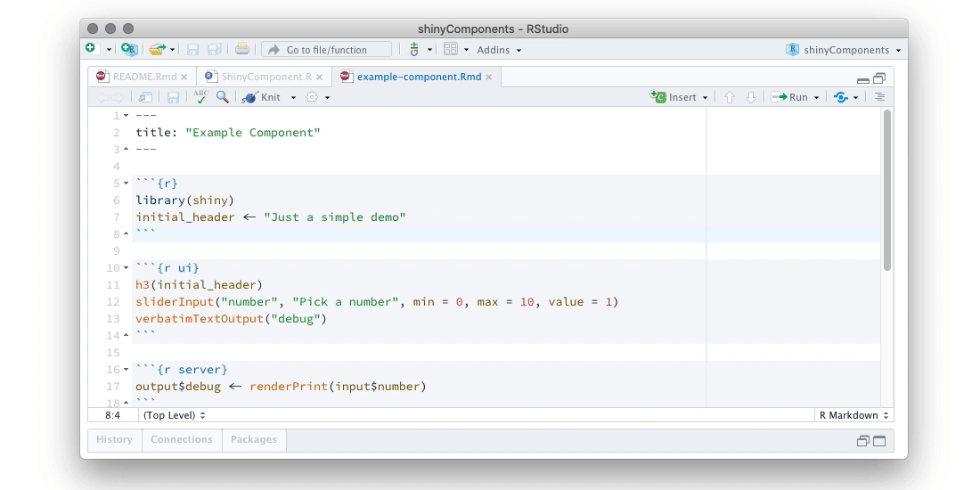Image resolution: width=980 pixels, height=490 pixels.
Task: Click the Knit button
Action: (261, 97)
